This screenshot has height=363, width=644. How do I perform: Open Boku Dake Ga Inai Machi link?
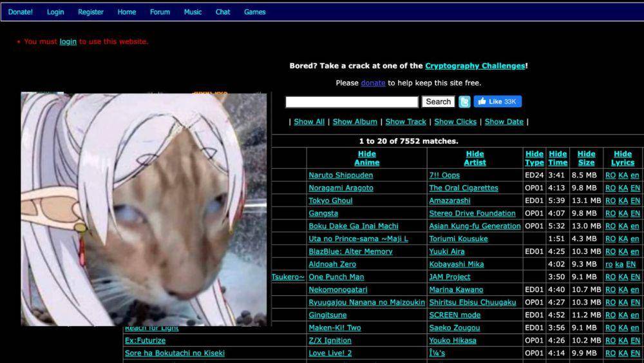pos(354,226)
